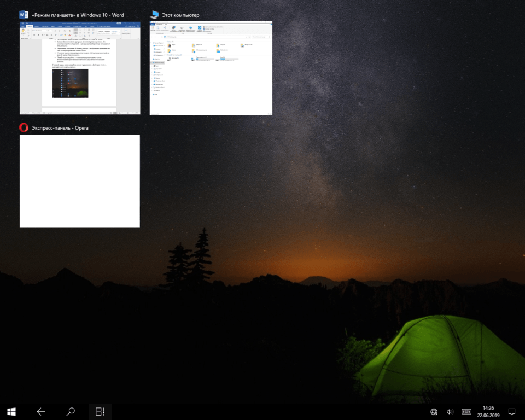Go back with the taskbar arrow
Viewport: 525px width, 420px height.
(41, 412)
